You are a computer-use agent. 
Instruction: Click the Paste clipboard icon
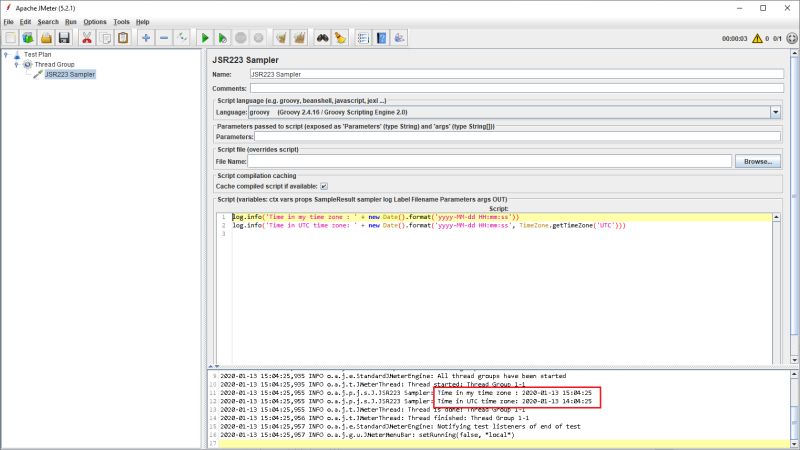tap(123, 38)
